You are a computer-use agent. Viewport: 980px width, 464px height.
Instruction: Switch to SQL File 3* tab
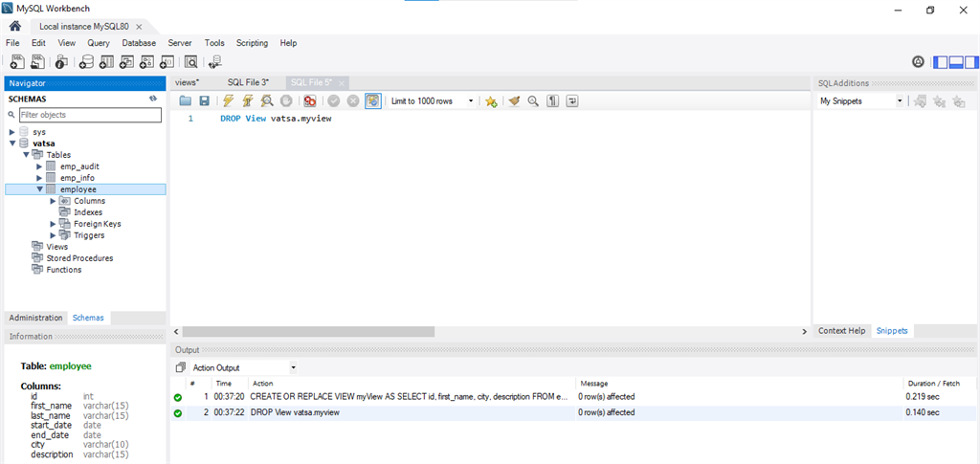pos(248,82)
